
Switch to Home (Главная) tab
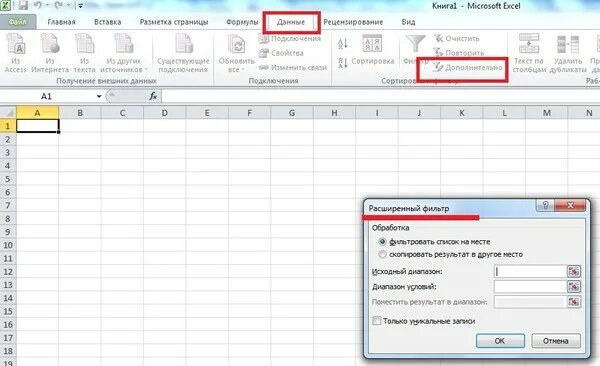click(61, 22)
